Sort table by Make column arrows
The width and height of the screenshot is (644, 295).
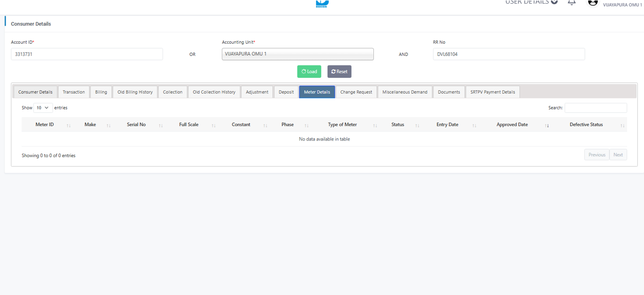(x=108, y=125)
